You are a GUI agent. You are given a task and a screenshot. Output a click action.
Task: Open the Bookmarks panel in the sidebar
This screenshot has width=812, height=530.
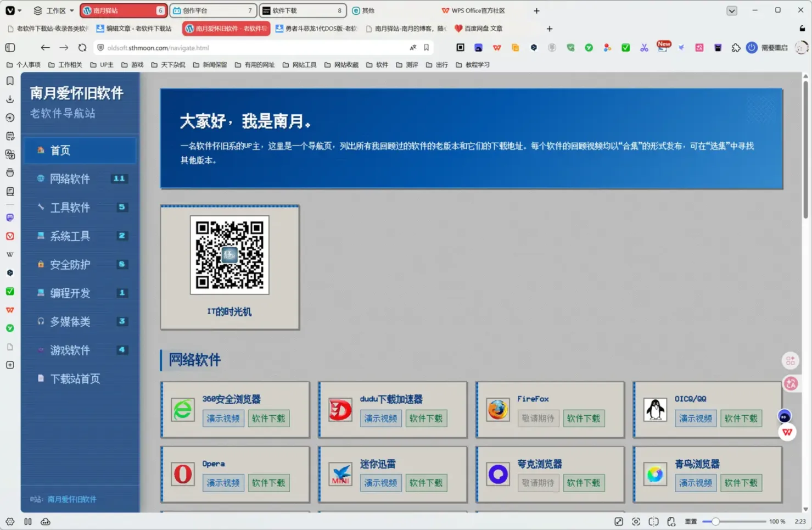coord(10,81)
